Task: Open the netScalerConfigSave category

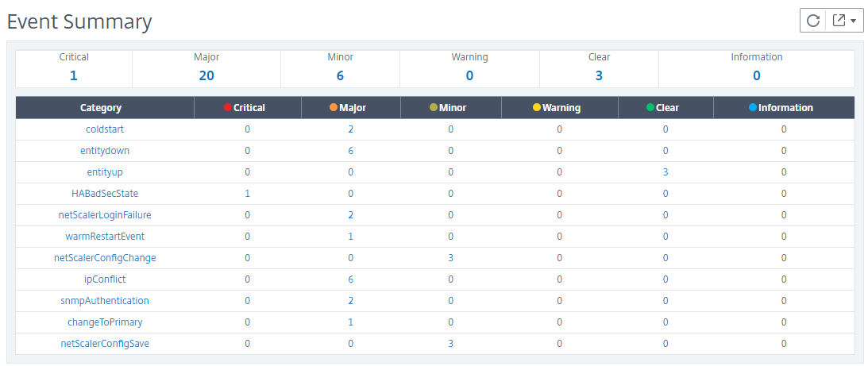Action: 105,343
